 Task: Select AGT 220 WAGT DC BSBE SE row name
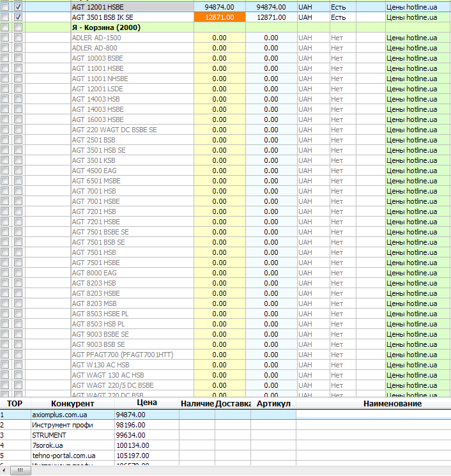[114, 130]
